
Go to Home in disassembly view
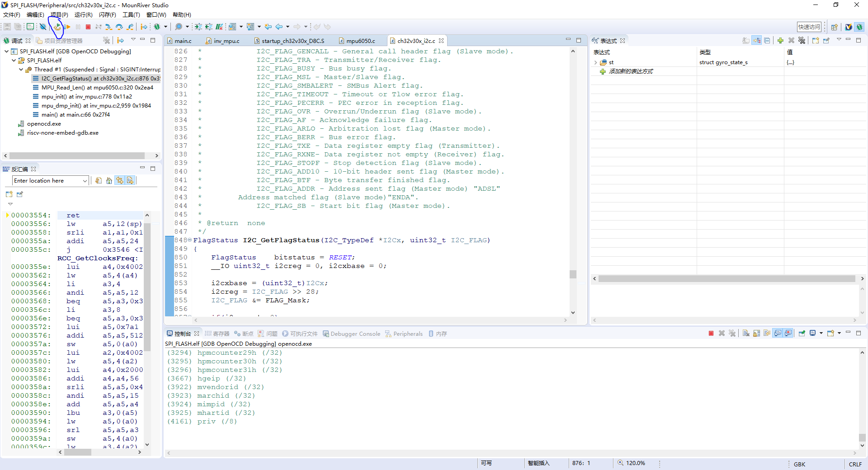109,181
